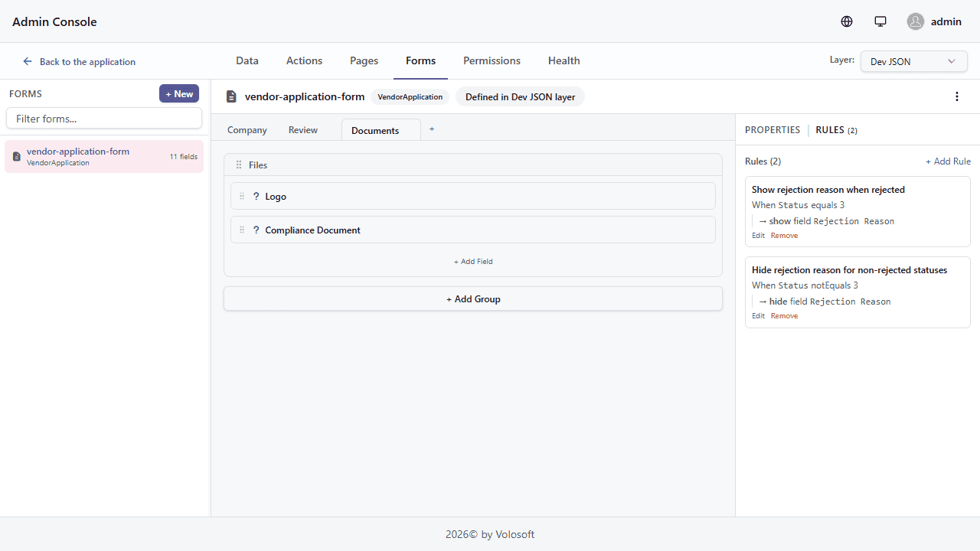Select the Logo field row
The image size is (980, 551).
coord(473,197)
